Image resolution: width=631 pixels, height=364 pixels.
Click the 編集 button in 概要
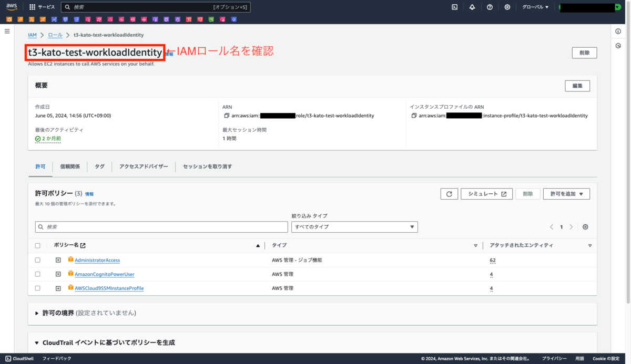[577, 86]
